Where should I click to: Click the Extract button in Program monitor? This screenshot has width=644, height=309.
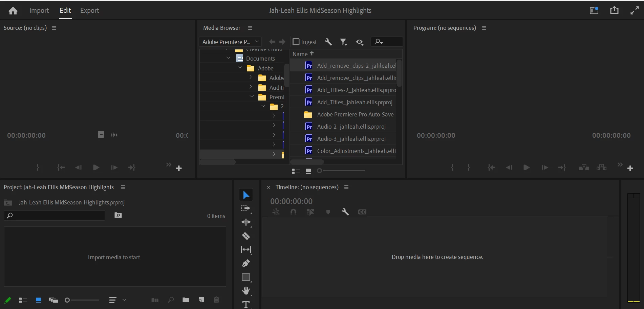pyautogui.click(x=602, y=168)
